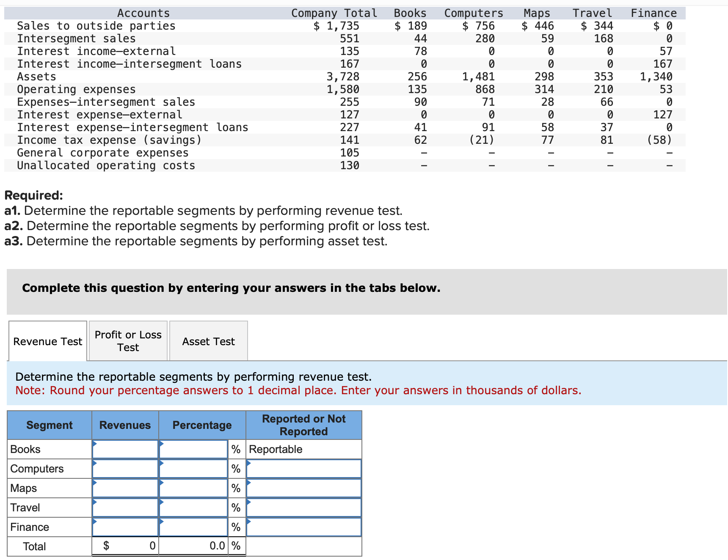Click the Books Revenues input field
728x560 pixels.
pyautogui.click(x=125, y=449)
